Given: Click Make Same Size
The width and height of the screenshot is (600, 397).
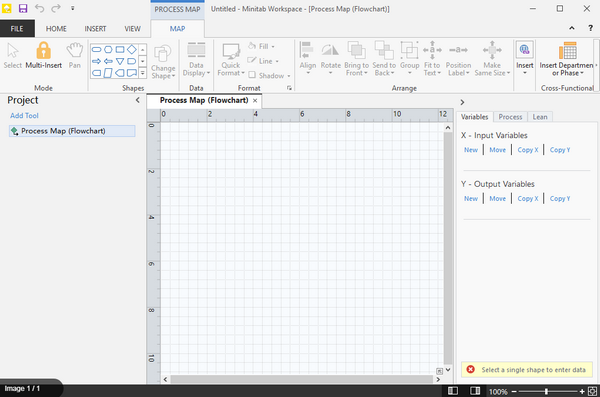Looking at the screenshot, I should pyautogui.click(x=492, y=58).
